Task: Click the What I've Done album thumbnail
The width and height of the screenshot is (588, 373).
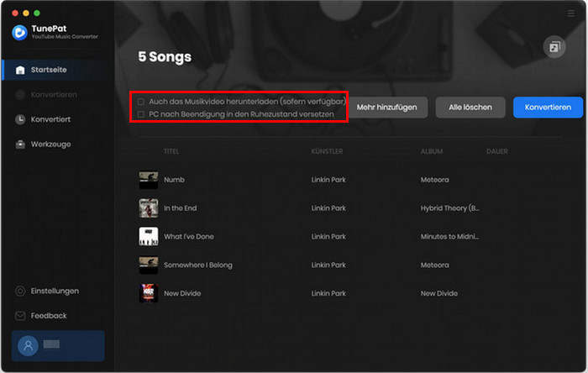Action: (x=149, y=237)
